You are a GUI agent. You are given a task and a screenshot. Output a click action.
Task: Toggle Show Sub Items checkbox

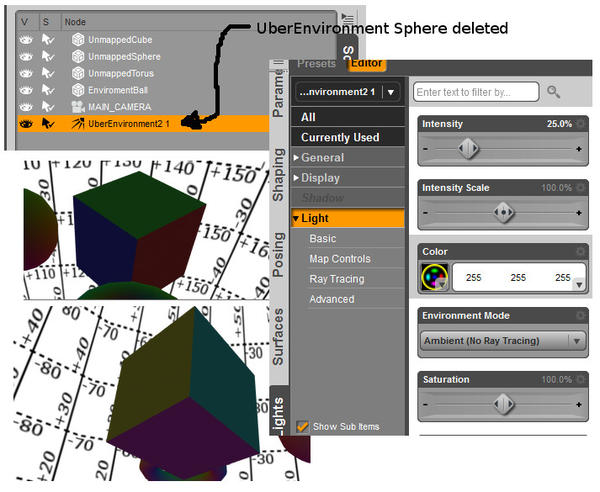[x=302, y=426]
